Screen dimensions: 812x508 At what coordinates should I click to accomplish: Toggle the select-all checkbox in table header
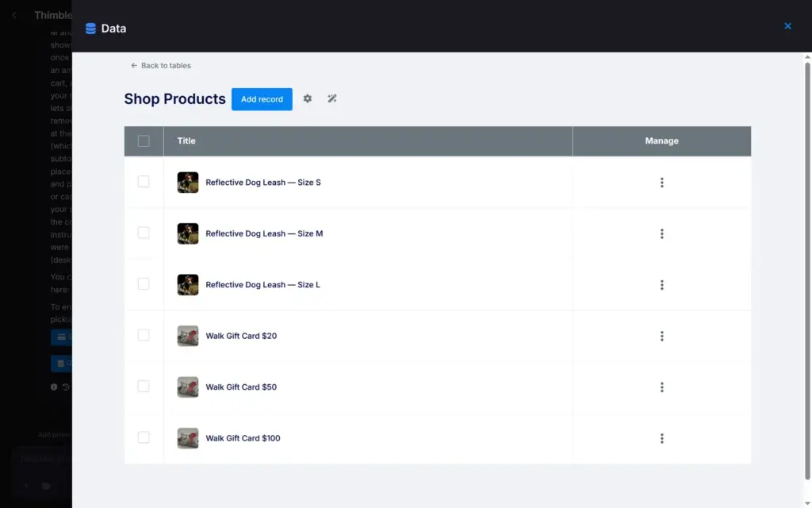(144, 141)
